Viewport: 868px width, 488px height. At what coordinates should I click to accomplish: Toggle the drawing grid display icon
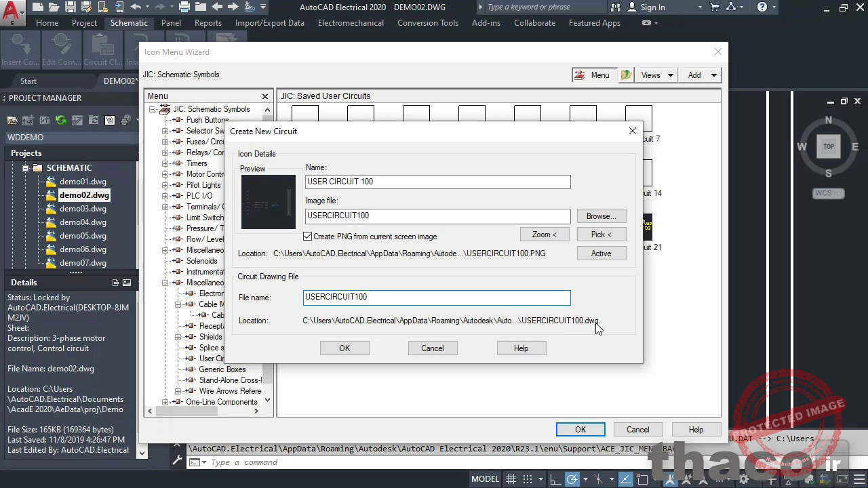[x=511, y=479]
